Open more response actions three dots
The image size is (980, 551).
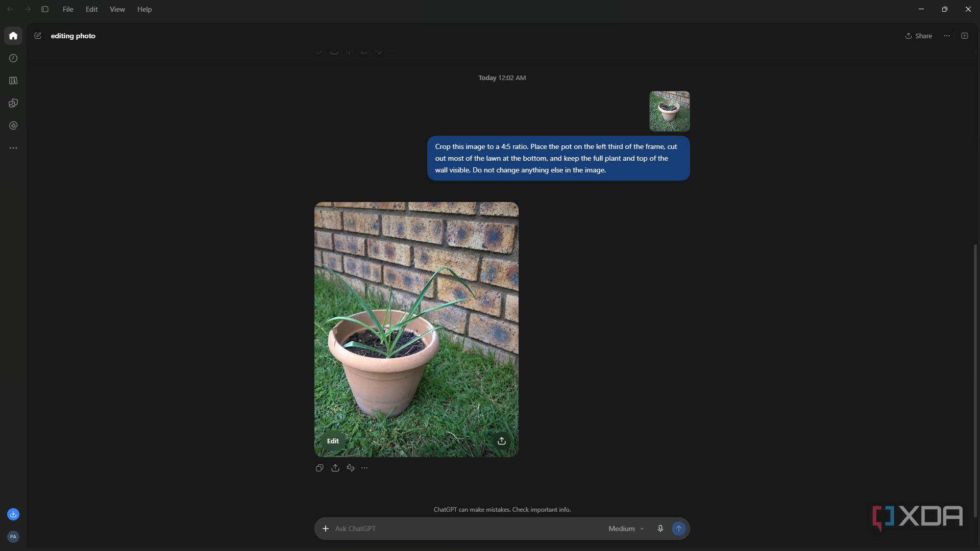(364, 468)
